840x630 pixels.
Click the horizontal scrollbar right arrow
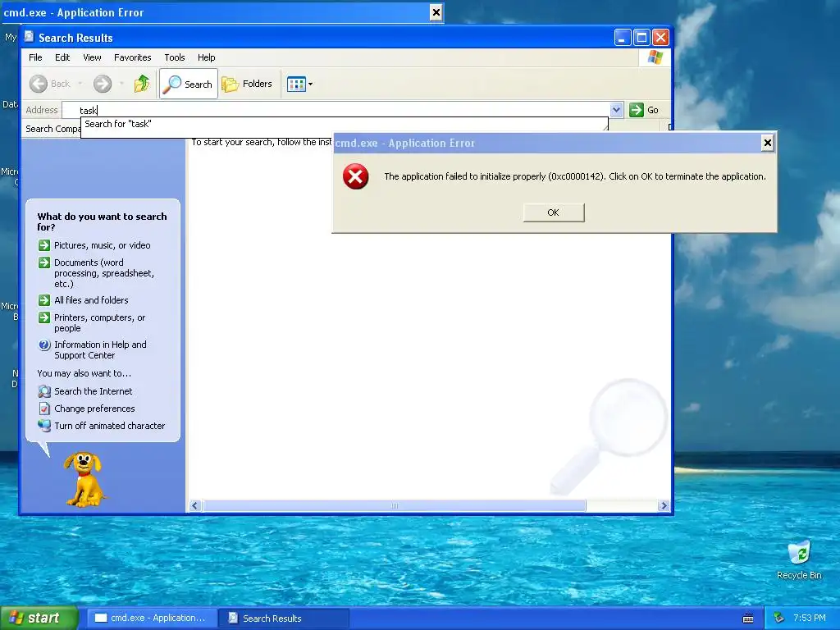[664, 505]
